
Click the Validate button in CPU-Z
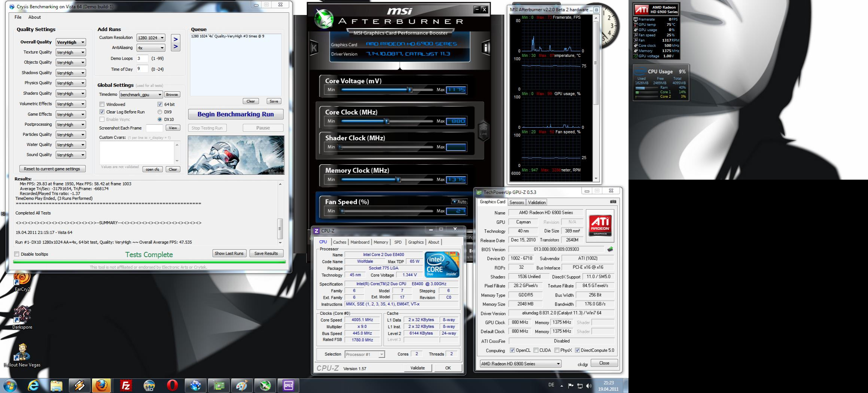pyautogui.click(x=417, y=368)
